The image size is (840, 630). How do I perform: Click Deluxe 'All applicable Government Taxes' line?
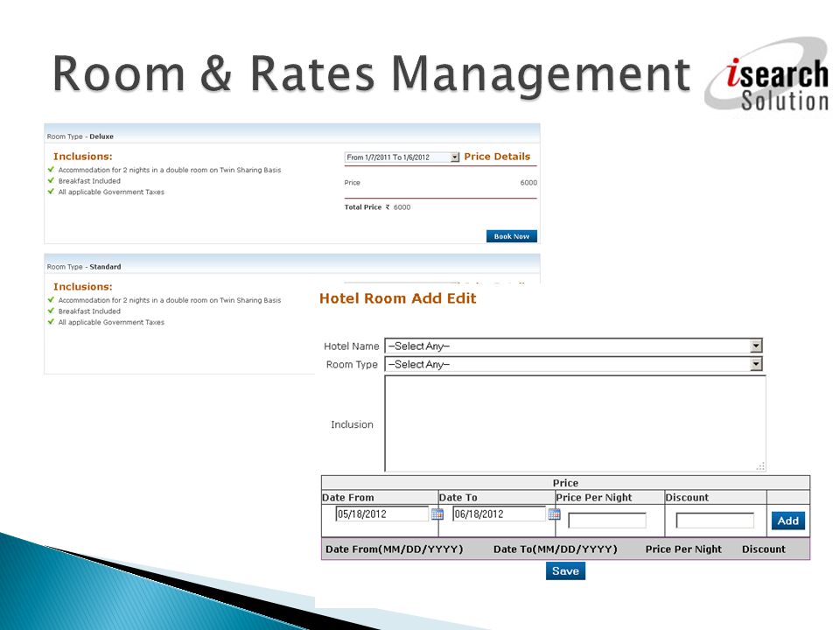(x=111, y=192)
